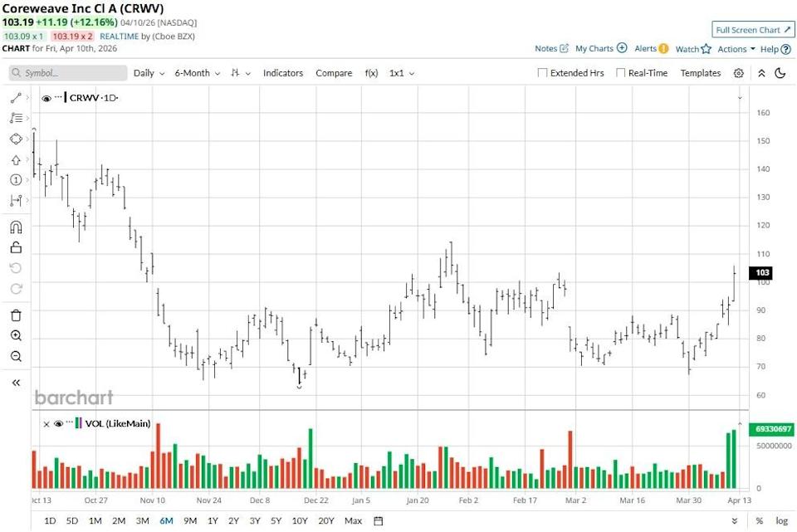Viewport: 797px width, 532px height.
Task: Open the Actions menu
Action: (x=734, y=49)
